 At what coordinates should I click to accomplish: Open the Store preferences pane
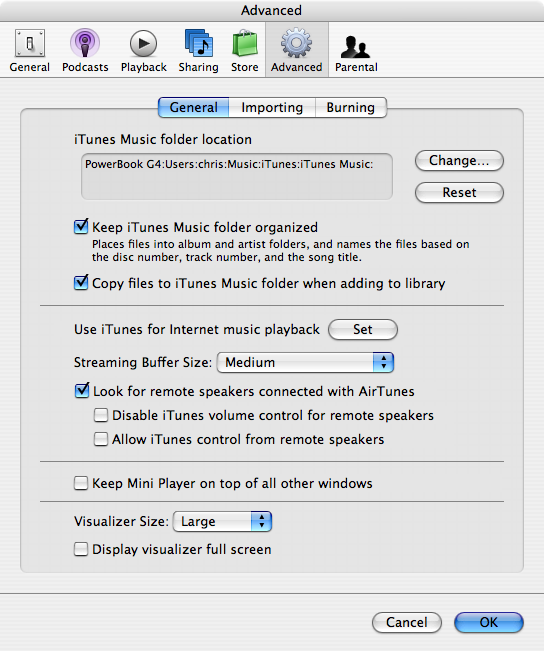(245, 50)
